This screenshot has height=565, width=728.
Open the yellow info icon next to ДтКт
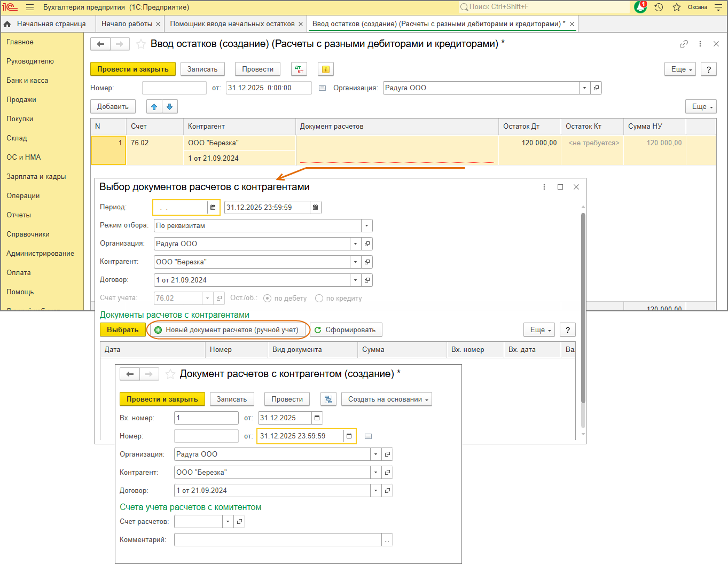point(326,69)
